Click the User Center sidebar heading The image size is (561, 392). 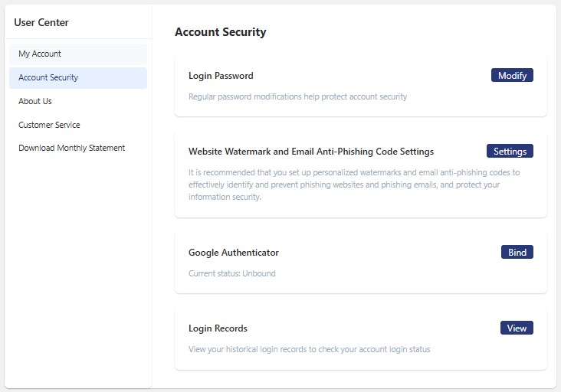click(x=41, y=22)
